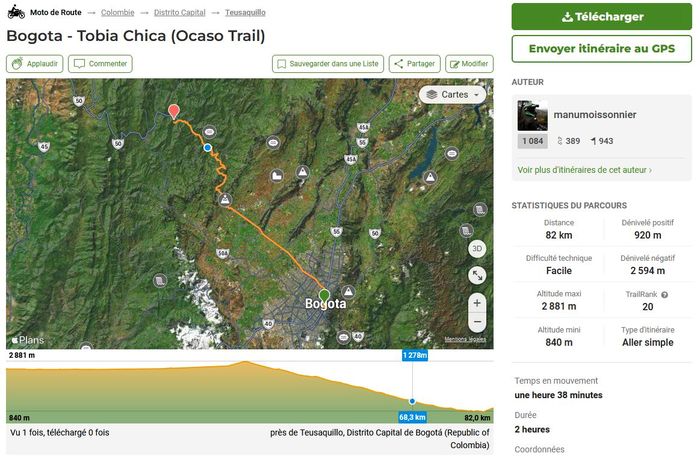The height and width of the screenshot is (459, 700).
Task: Open Teusaquillo breadcrumb link
Action: tap(245, 12)
